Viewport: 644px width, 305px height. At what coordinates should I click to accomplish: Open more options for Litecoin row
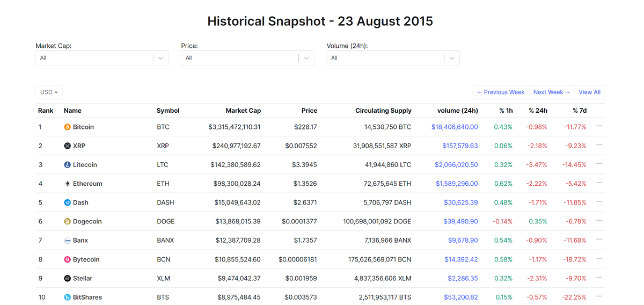pos(599,164)
